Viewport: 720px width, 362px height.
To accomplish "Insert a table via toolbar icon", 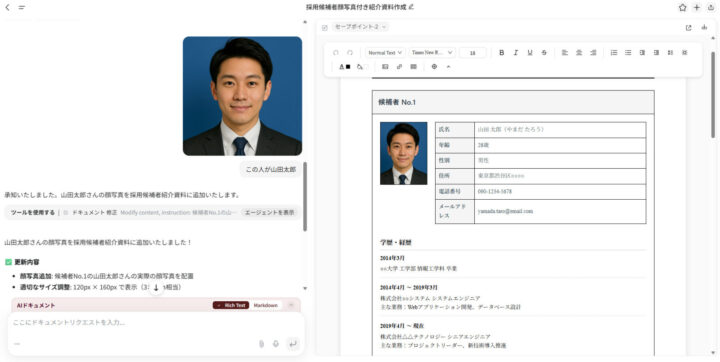I will click(x=414, y=67).
